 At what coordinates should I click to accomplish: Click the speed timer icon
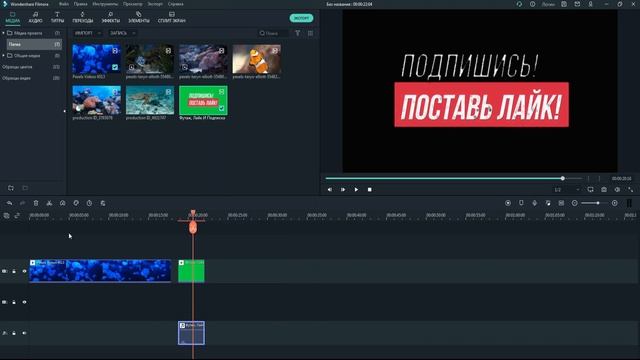[89, 203]
